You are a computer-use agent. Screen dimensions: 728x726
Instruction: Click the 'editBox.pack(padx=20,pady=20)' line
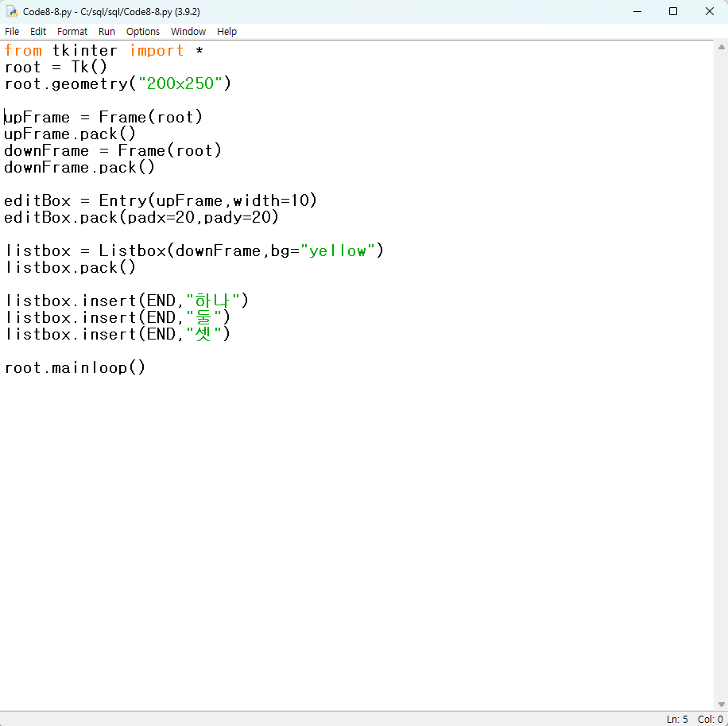[141, 217]
